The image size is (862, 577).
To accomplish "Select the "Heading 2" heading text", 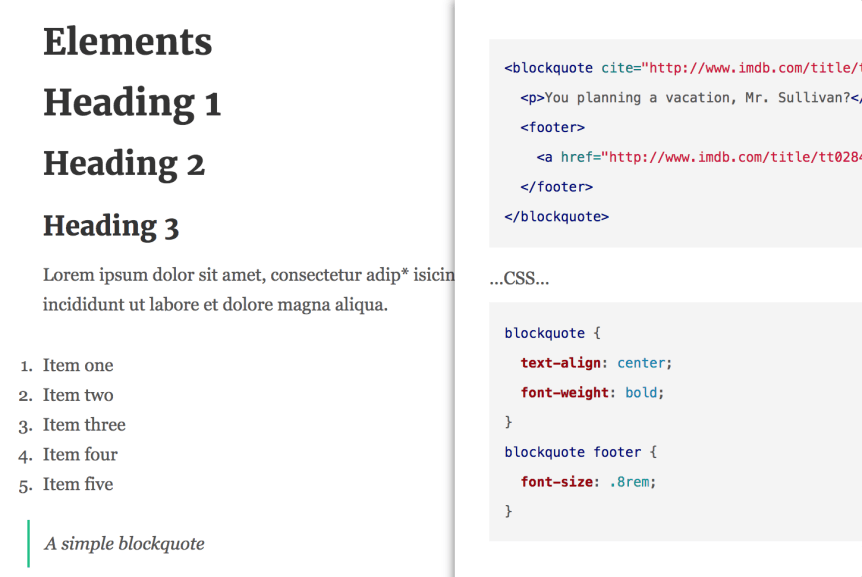I will (124, 164).
